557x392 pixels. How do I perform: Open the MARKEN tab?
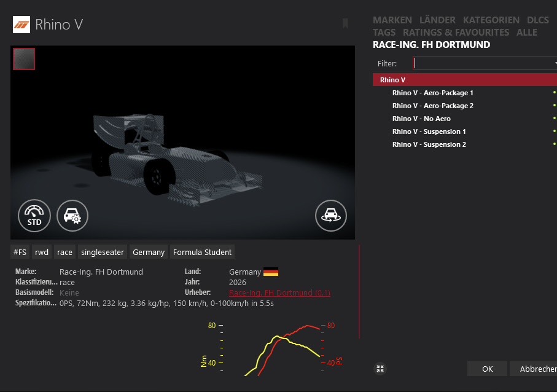coord(392,20)
